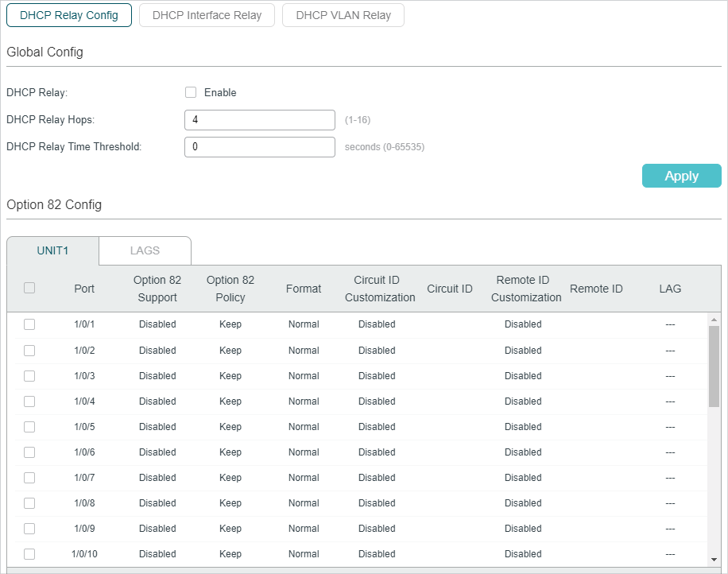
Task: Click the Option 82 Support column header
Action: coord(157,289)
